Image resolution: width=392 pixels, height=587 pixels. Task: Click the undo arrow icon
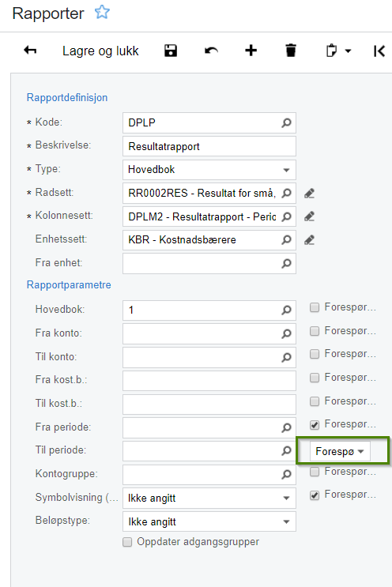[x=211, y=51]
